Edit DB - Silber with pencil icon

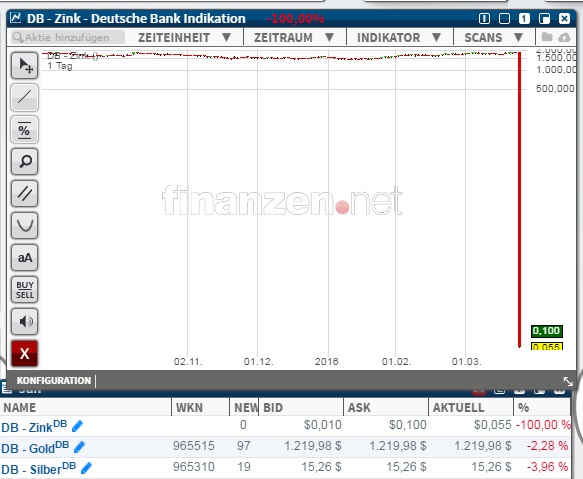click(86, 467)
